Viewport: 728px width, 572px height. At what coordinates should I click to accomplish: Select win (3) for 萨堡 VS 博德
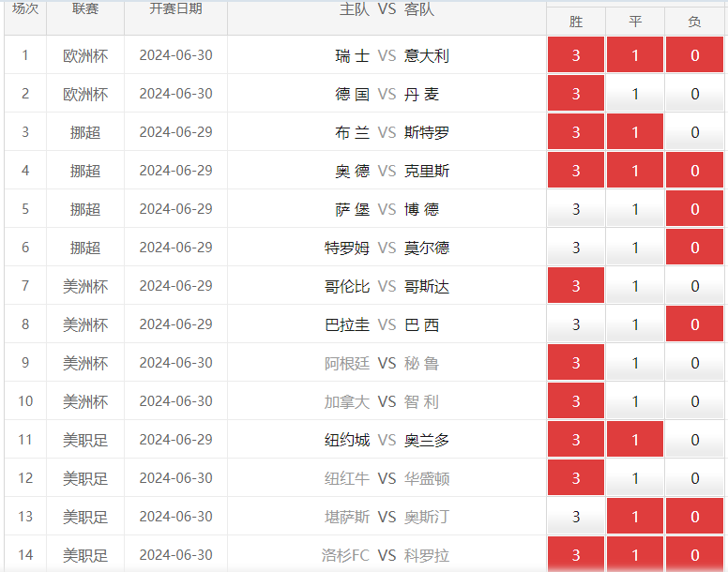click(576, 209)
